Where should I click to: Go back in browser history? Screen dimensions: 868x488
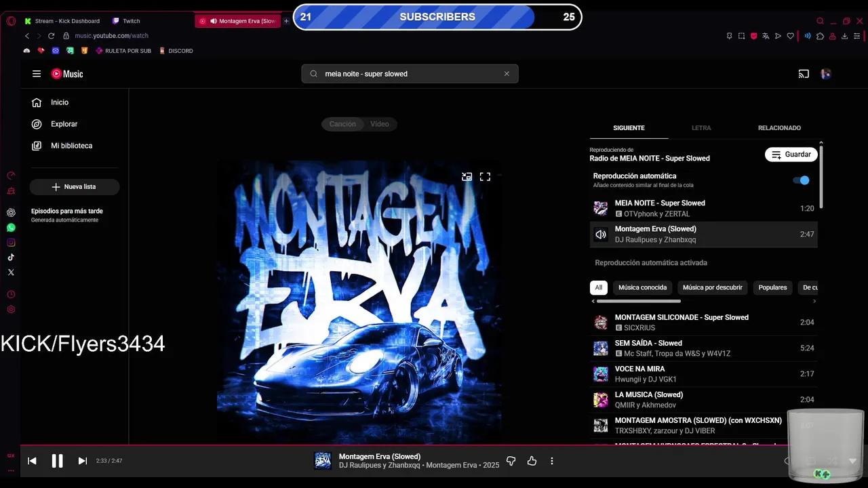(27, 36)
